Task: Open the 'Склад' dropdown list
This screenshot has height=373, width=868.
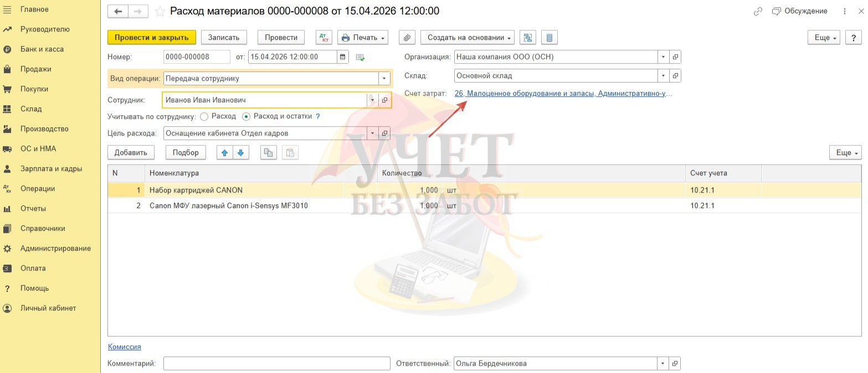Action: pyautogui.click(x=663, y=76)
